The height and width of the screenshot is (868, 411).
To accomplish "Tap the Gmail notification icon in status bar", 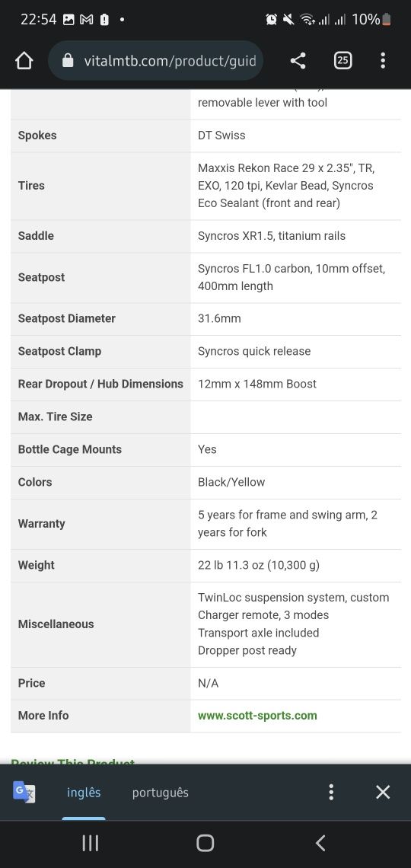I will (x=86, y=19).
